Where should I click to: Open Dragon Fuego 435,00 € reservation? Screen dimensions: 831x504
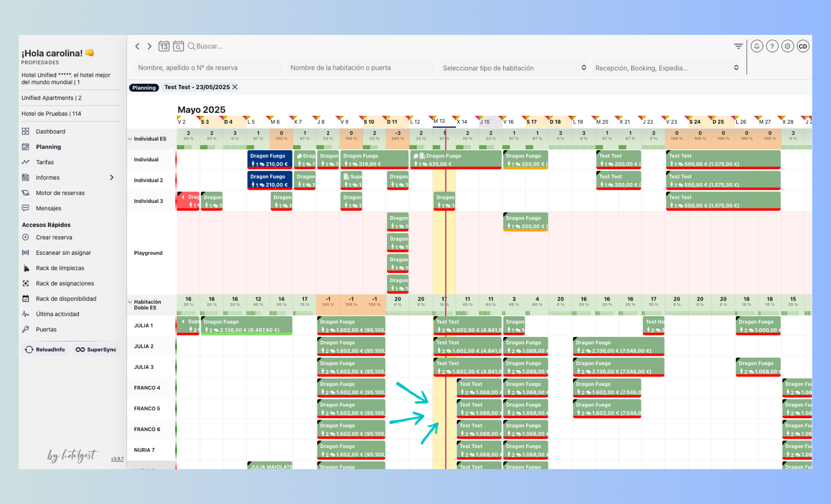click(x=456, y=160)
